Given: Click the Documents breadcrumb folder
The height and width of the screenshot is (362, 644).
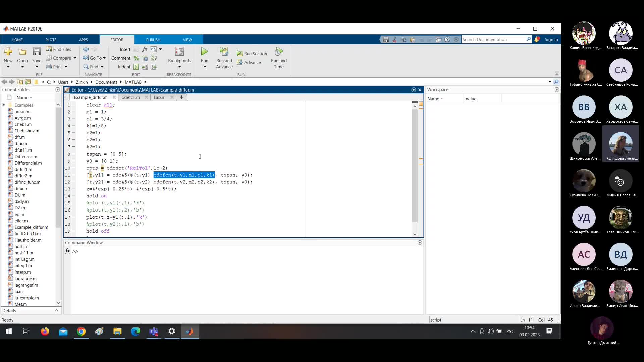Looking at the screenshot, I should pos(106,82).
